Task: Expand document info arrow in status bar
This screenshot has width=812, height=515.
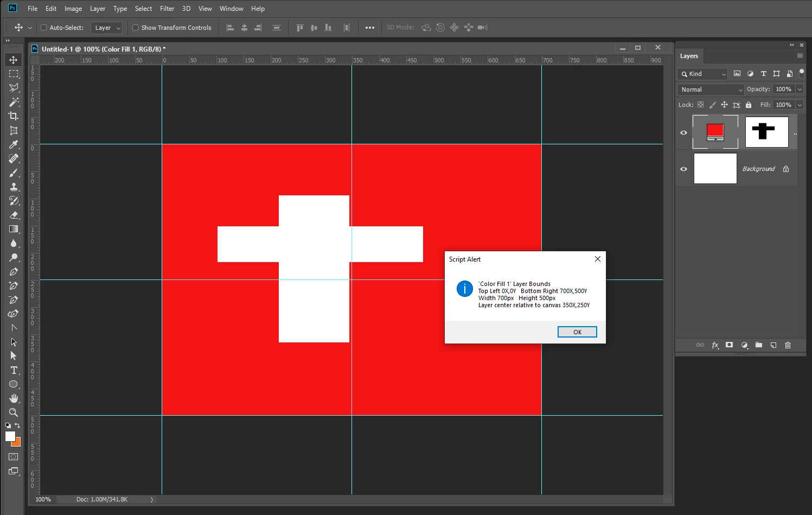Action: click(152, 499)
